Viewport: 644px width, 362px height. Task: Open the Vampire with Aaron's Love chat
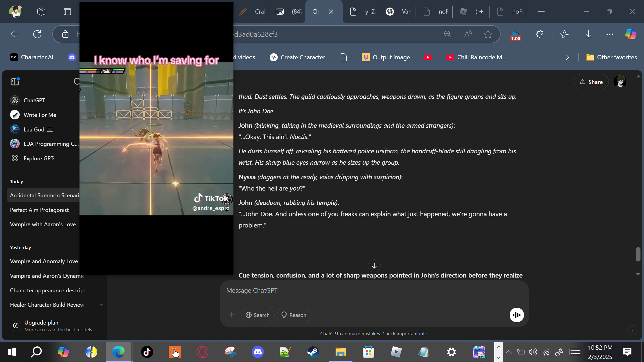tap(43, 224)
